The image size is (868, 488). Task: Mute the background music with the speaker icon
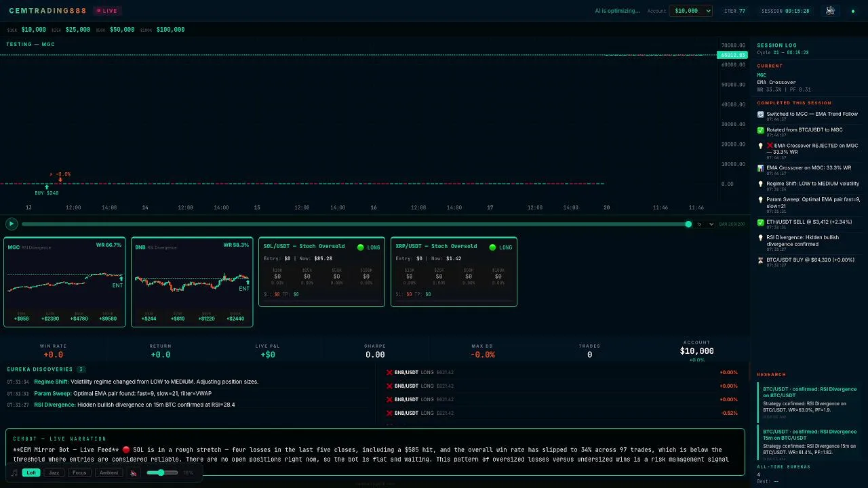[134, 473]
